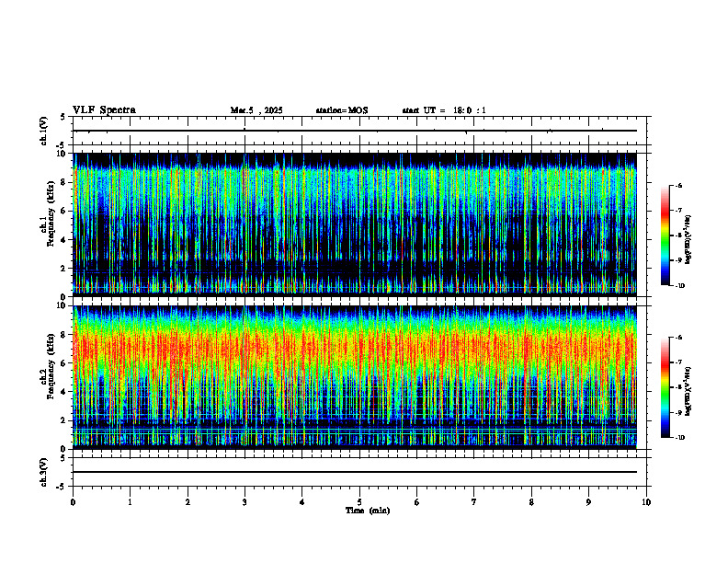Image resolution: width=728 pixels, height=563 pixels.
Task: Select the "start UT = 18:0:1" text
Action: pyautogui.click(x=444, y=110)
